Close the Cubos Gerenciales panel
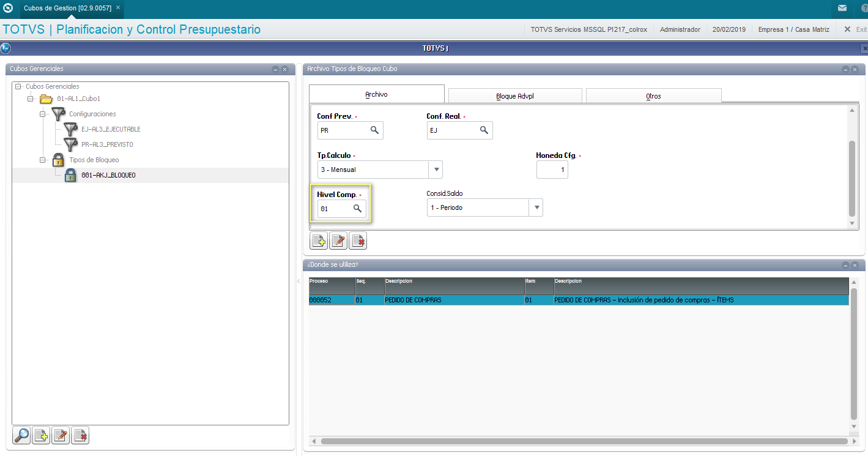The image size is (868, 456). coord(284,69)
